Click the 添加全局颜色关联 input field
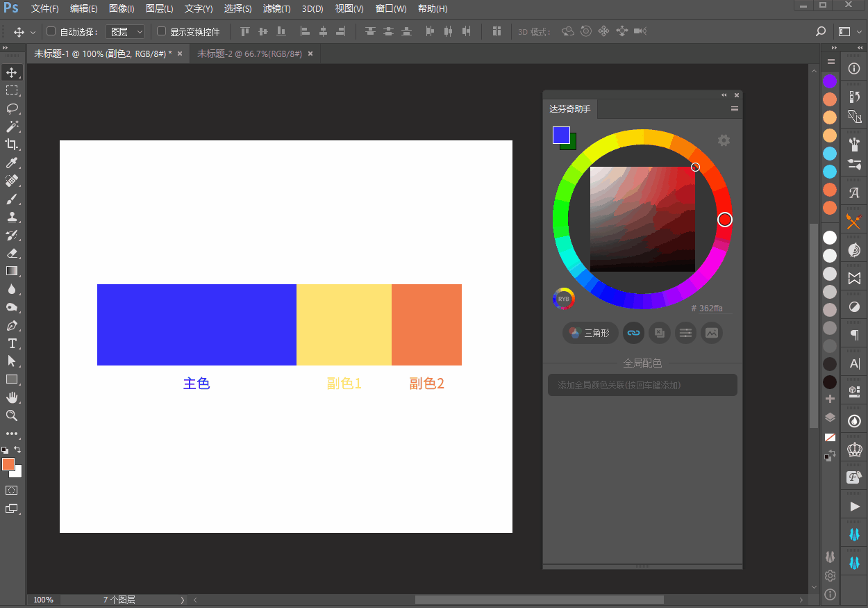Image resolution: width=868 pixels, height=608 pixels. 642,385
